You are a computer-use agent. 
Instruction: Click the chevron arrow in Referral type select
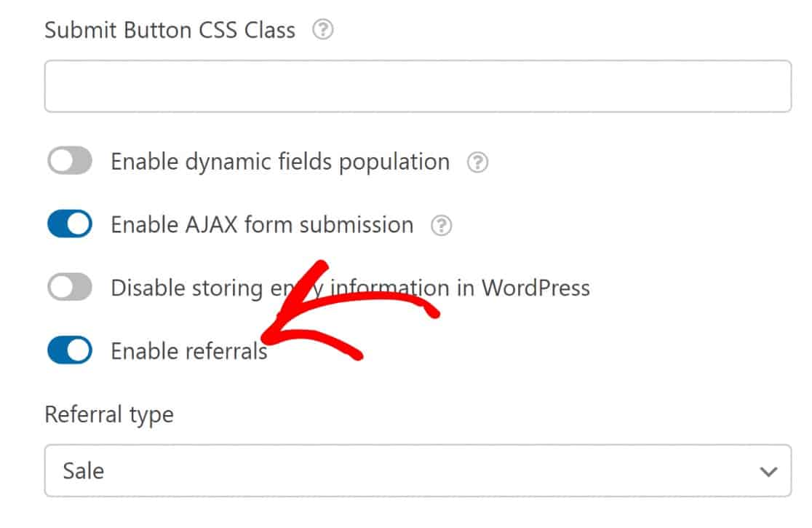click(768, 471)
